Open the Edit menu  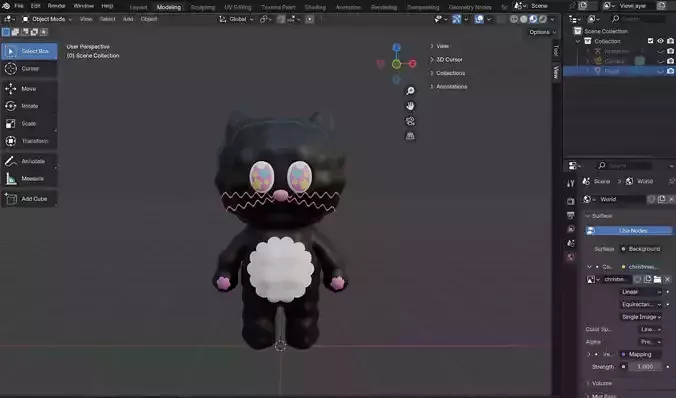(36, 6)
